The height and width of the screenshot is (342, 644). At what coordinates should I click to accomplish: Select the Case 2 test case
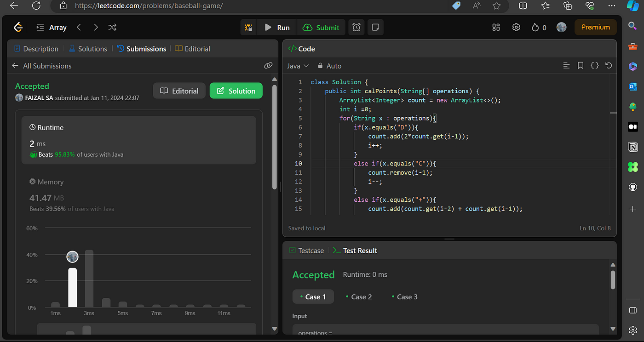click(358, 297)
